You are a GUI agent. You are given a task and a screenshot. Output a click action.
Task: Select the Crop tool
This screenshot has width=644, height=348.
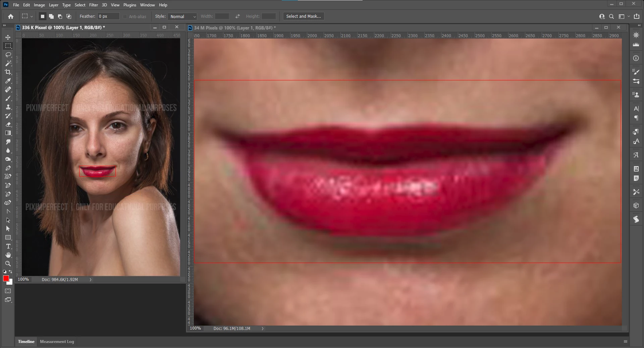click(x=8, y=72)
